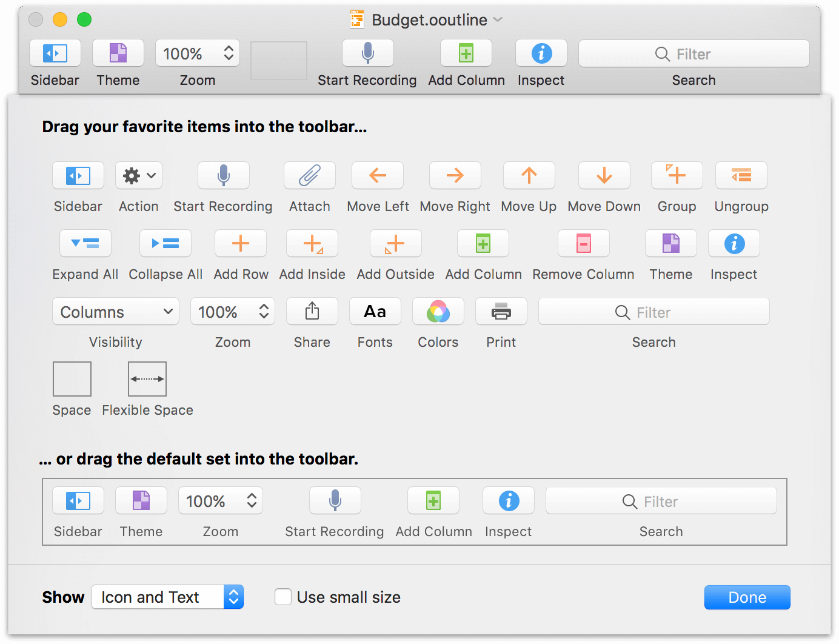This screenshot has height=644, width=839.
Task: Open the Colors wheel icon
Action: (x=438, y=312)
